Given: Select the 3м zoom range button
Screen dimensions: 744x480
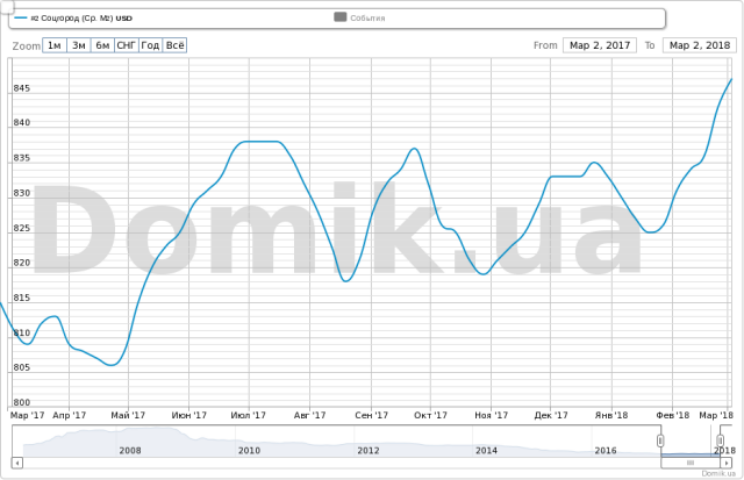Looking at the screenshot, I should click(x=79, y=46).
